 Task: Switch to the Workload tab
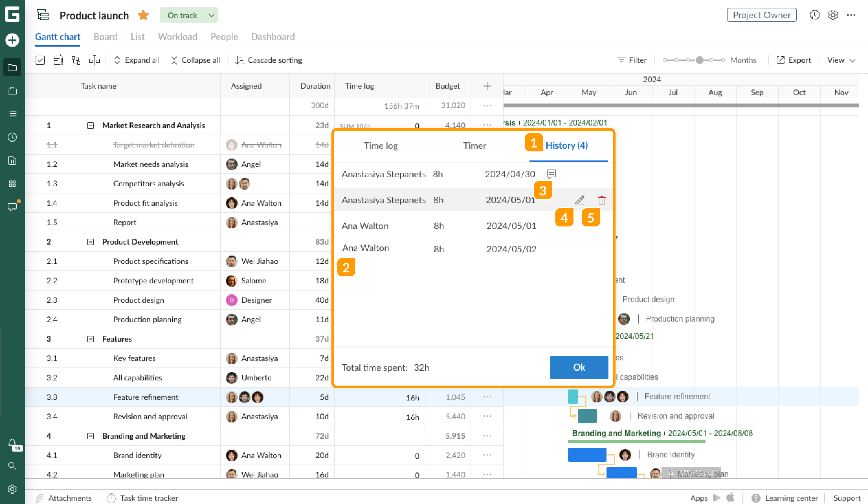click(177, 37)
